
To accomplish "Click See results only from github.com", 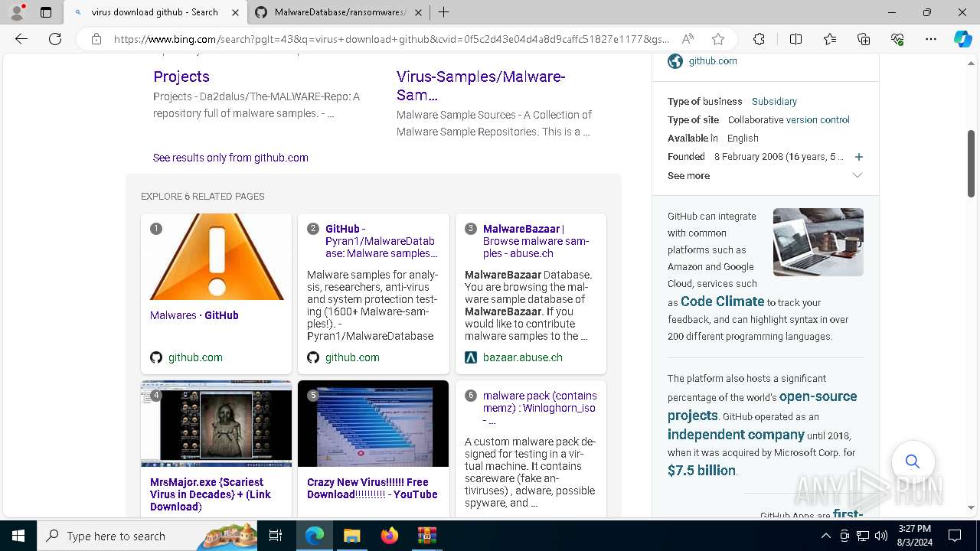I will (x=230, y=158).
